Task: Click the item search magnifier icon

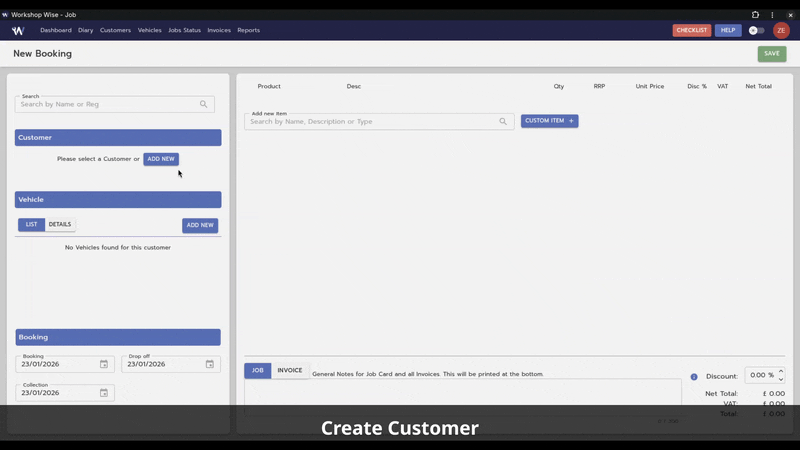Action: tap(503, 121)
